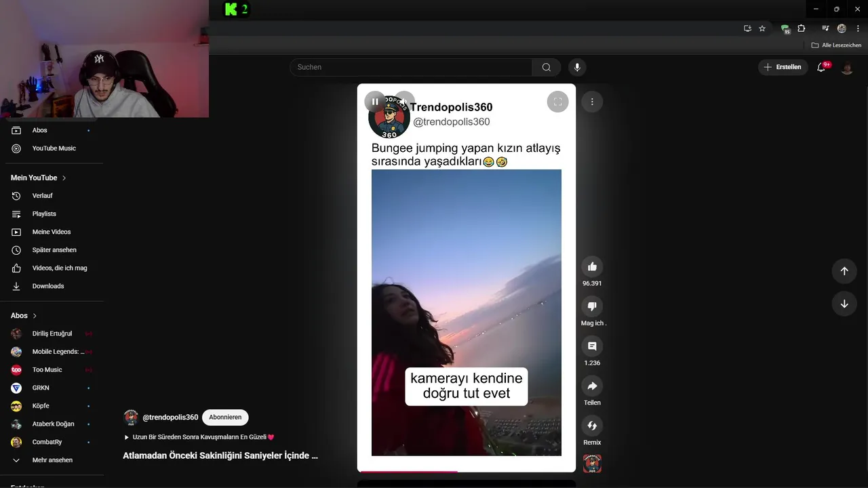Like the Short with 96.391 likes
This screenshot has width=868, height=488.
click(x=592, y=266)
